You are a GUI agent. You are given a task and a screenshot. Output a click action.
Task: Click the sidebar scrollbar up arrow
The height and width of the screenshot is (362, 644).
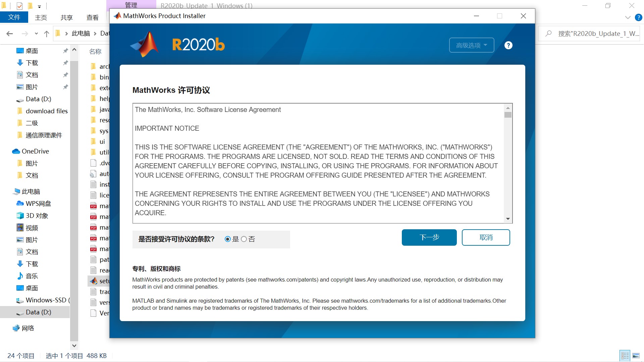[74, 50]
